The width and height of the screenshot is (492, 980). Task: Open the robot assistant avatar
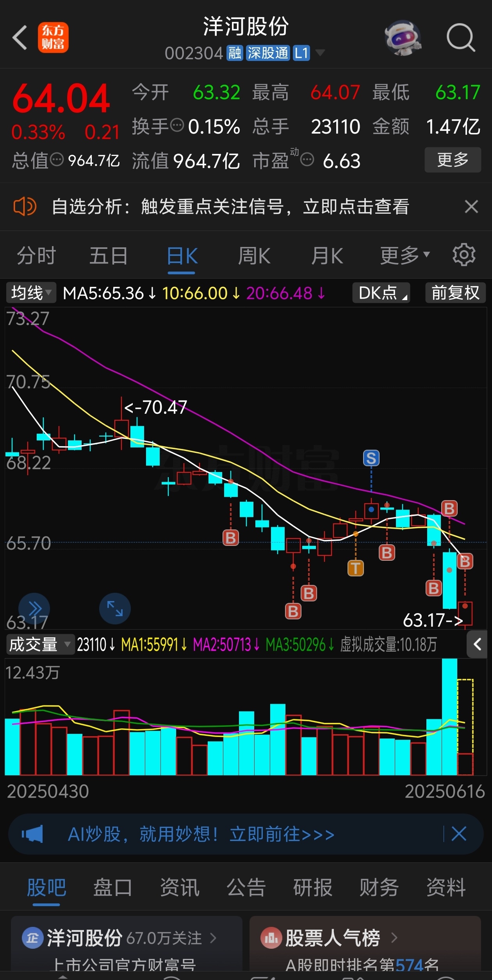[403, 38]
